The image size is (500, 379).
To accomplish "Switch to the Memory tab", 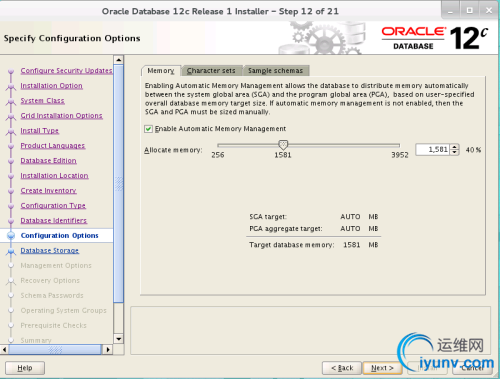I will [x=161, y=71].
